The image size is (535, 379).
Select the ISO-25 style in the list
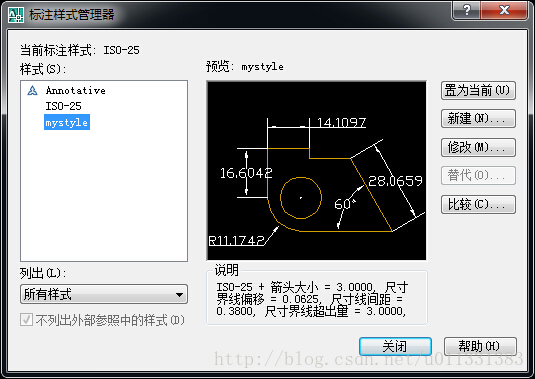coord(63,106)
